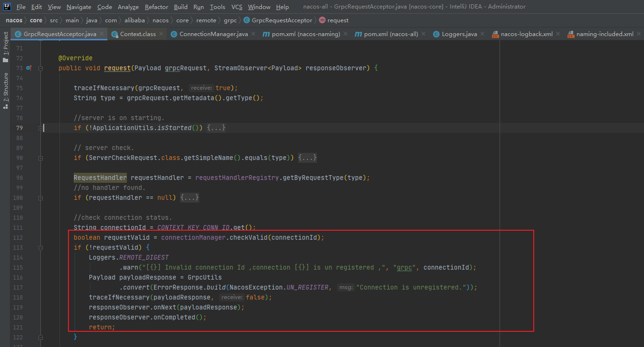This screenshot has height=347, width=644.
Task: Close the Loggers.java tab
Action: (x=482, y=34)
